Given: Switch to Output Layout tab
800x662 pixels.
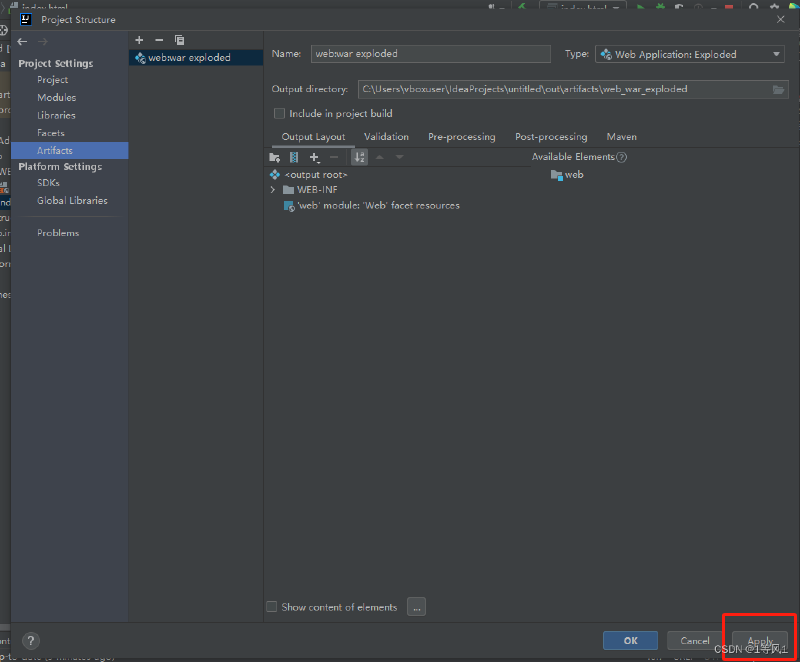Looking at the screenshot, I should pyautogui.click(x=313, y=137).
